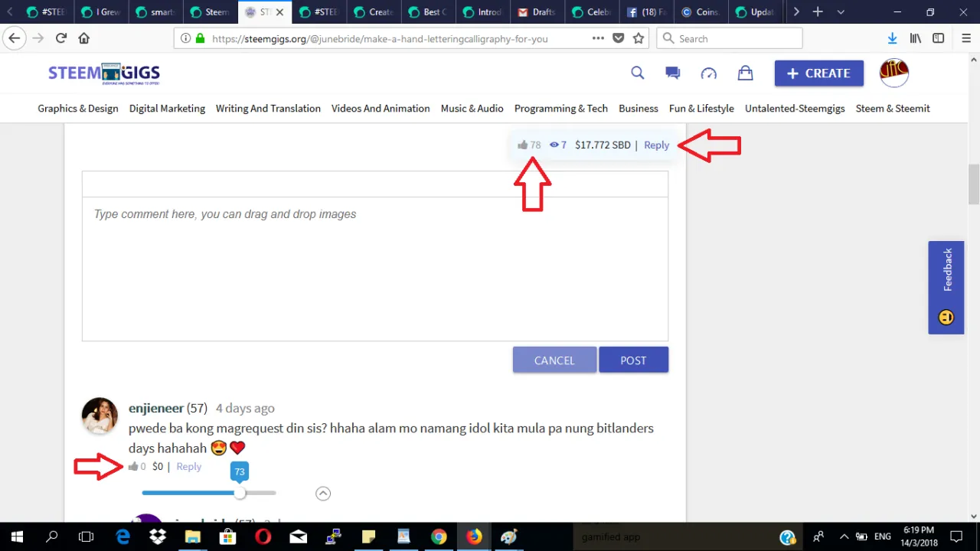Open Opera browser from taskbar

click(263, 536)
